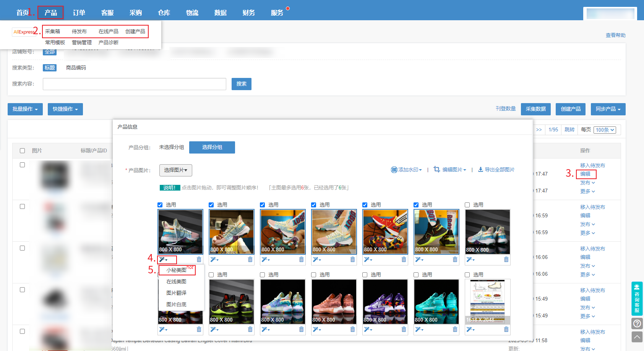The image size is (644, 351).
Task: Click the search content input field
Action: [135, 84]
